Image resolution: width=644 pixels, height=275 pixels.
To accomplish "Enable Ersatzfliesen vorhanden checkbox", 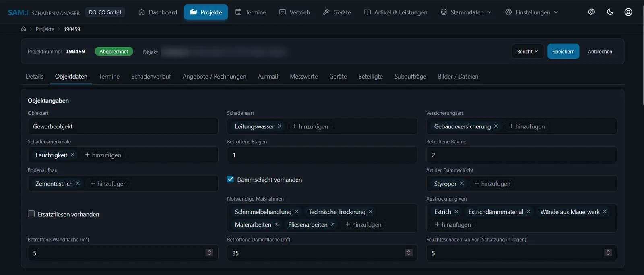I will tap(31, 214).
